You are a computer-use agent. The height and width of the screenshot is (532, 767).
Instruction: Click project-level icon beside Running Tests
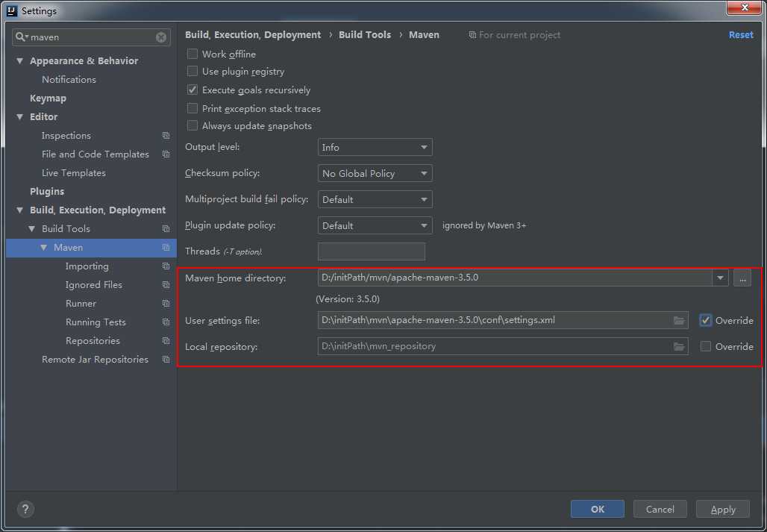[x=166, y=322]
